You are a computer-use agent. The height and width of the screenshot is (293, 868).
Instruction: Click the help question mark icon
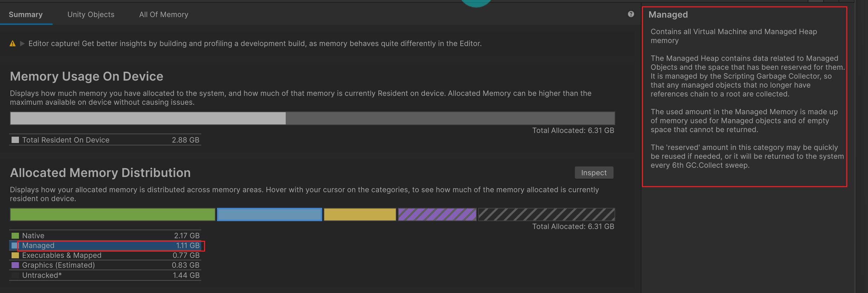pyautogui.click(x=631, y=14)
